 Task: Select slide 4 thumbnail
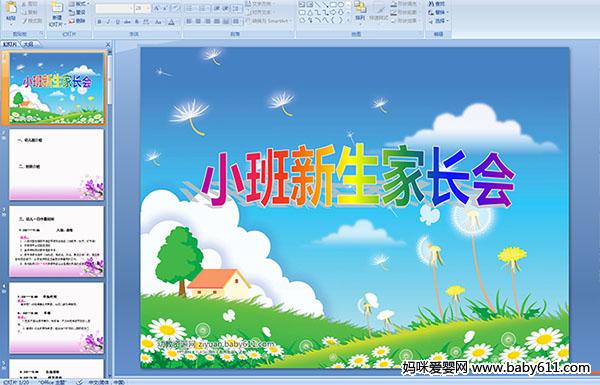[57, 318]
